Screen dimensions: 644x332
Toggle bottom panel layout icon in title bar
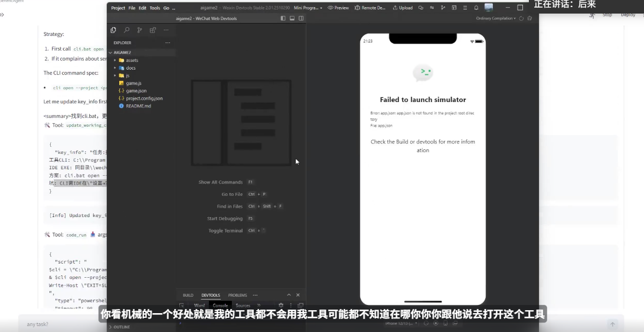292,18
